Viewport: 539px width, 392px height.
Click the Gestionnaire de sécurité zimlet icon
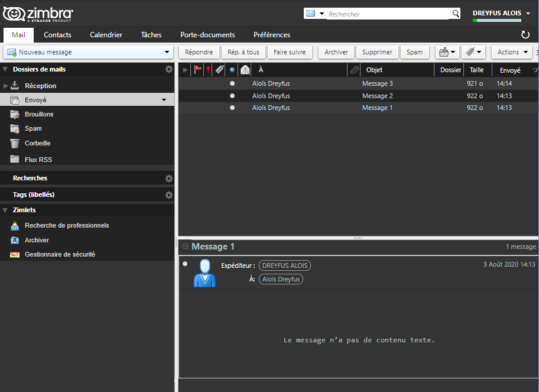15,255
